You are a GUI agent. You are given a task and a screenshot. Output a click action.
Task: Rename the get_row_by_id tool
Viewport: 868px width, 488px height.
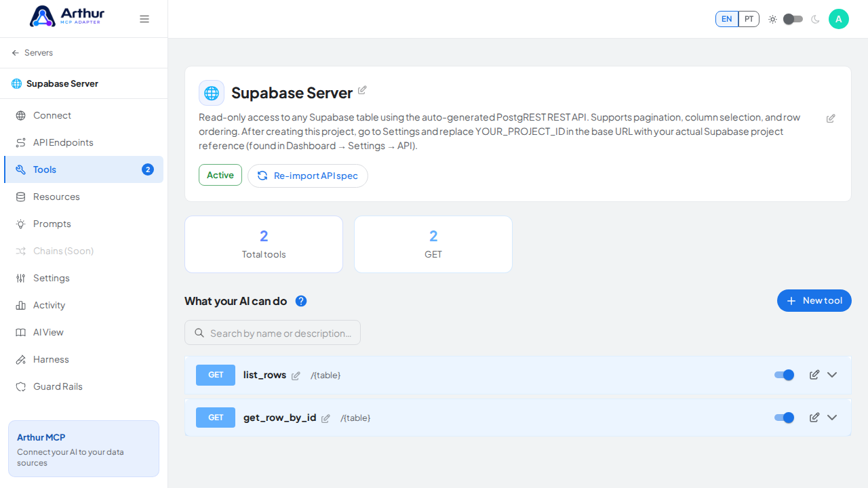click(325, 418)
